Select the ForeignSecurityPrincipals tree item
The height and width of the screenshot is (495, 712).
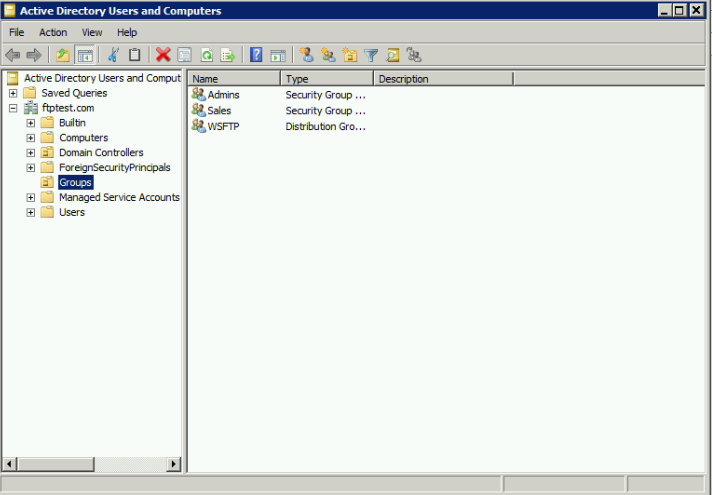115,168
